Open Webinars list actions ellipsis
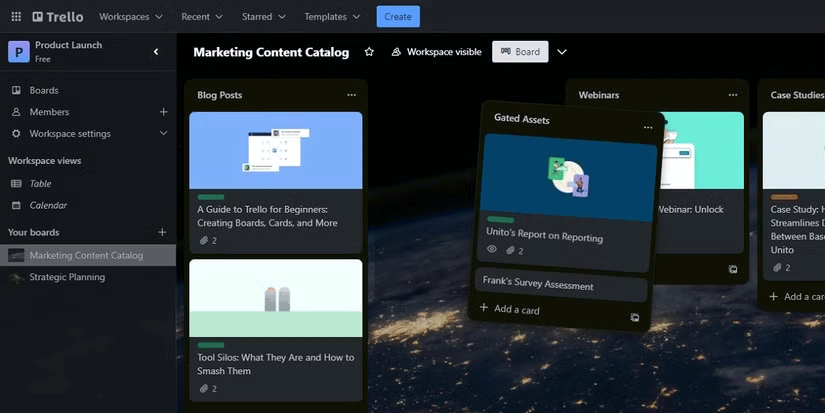Image resolution: width=825 pixels, height=413 pixels. tap(732, 95)
